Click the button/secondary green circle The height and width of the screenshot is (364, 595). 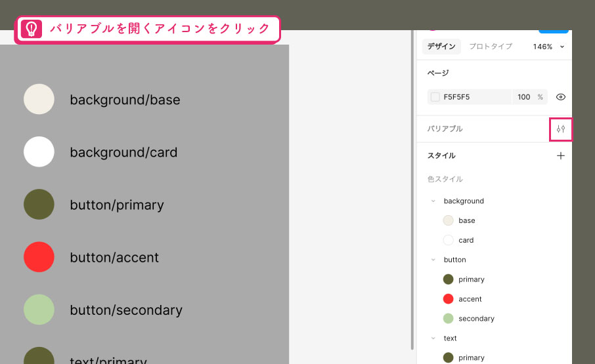click(x=39, y=310)
